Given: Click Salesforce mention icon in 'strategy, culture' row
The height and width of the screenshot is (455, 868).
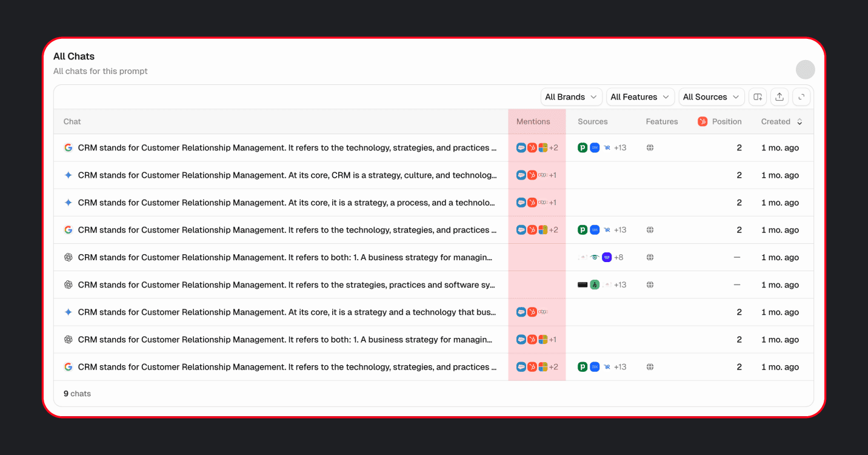Looking at the screenshot, I should (521, 175).
